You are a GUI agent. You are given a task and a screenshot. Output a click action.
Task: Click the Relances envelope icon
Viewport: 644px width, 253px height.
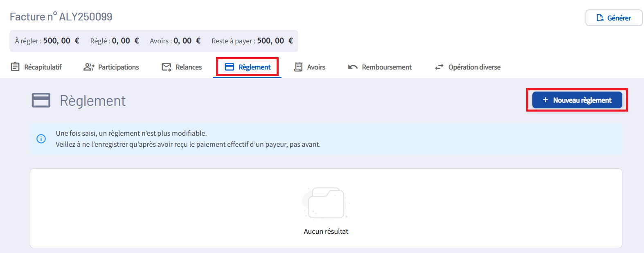(x=166, y=67)
